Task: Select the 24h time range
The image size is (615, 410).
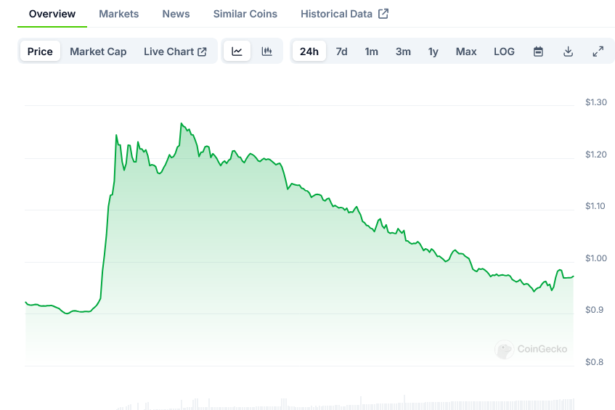Action: 309,51
